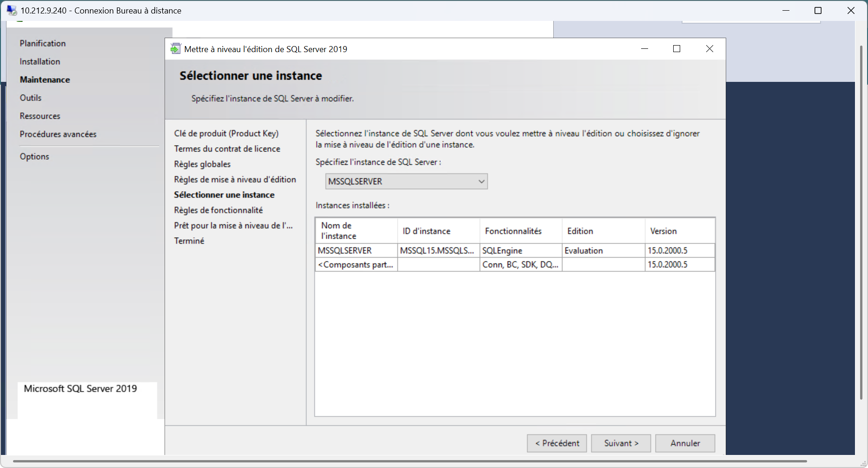Click the MSSQLSERVER instance name cell
Image resolution: width=868 pixels, height=468 pixels.
pyautogui.click(x=356, y=251)
